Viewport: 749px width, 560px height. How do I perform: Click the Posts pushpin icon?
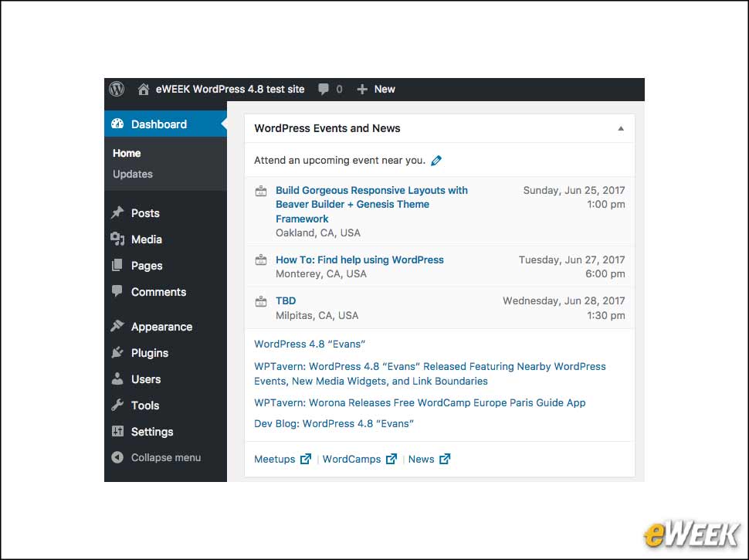[117, 212]
